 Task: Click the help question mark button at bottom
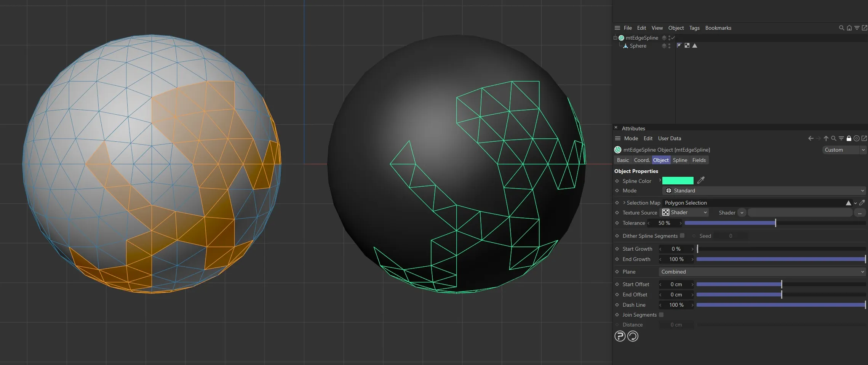(620, 336)
